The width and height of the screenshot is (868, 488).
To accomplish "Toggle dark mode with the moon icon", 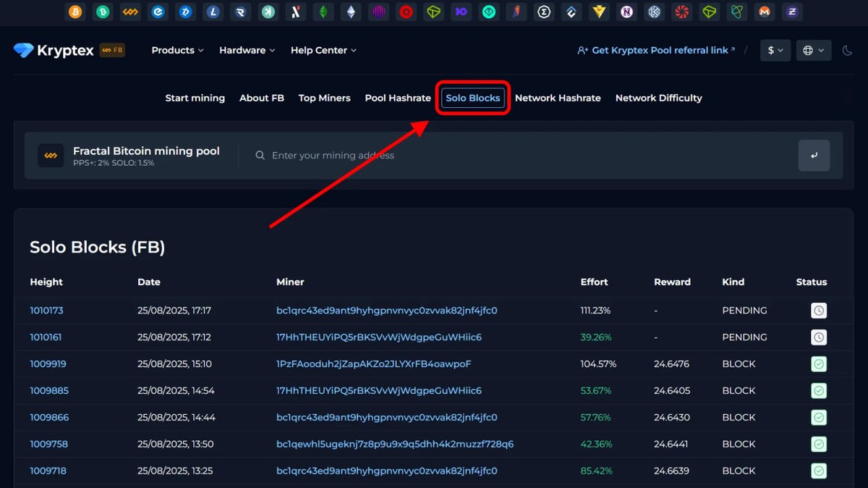I will pos(848,50).
